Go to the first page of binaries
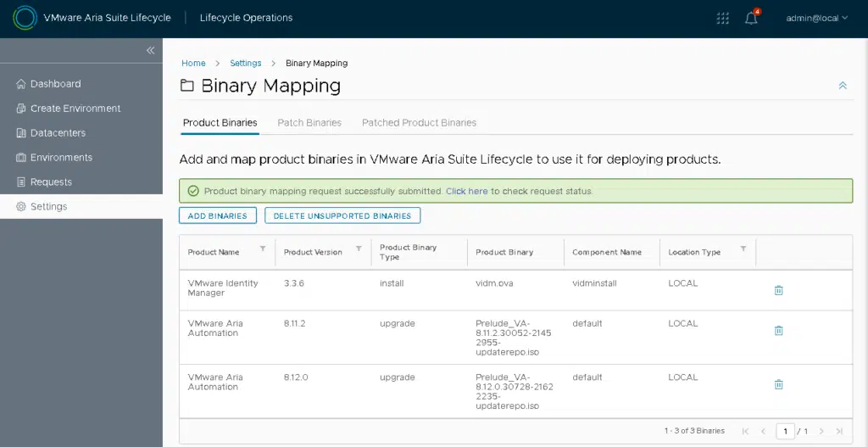Viewport: 868px width, 447px height. (746, 431)
